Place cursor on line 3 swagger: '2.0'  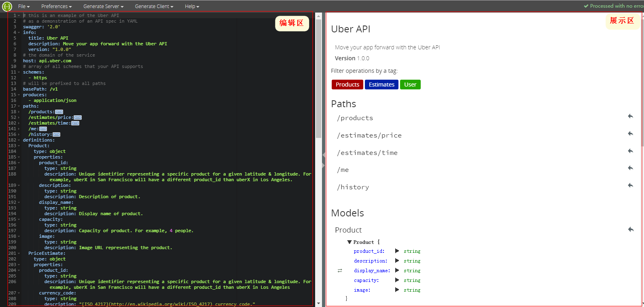tap(41, 27)
